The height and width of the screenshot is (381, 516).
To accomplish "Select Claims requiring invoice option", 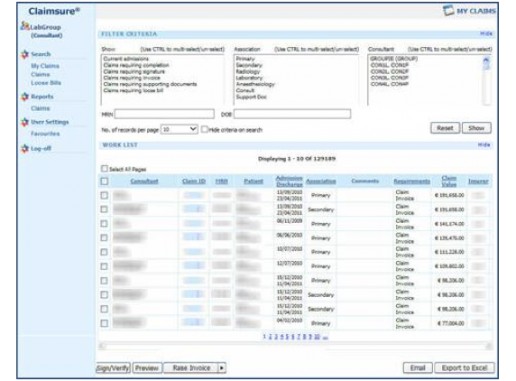I will (132, 78).
